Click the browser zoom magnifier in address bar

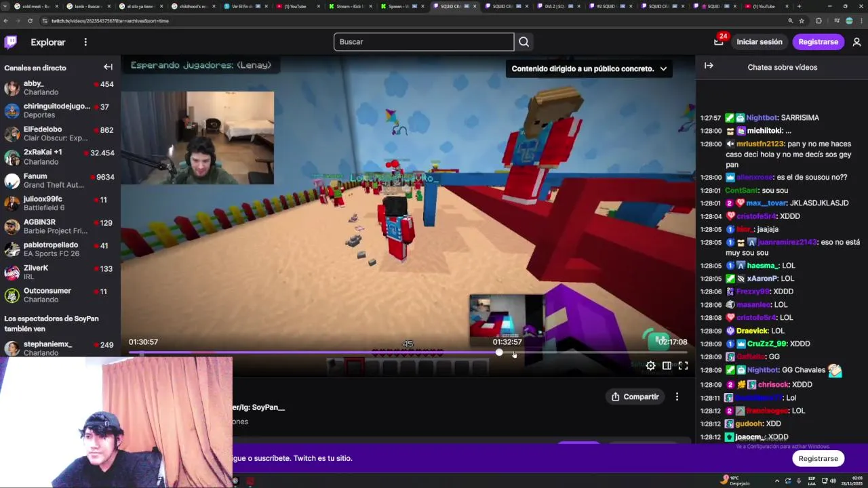pos(790,21)
